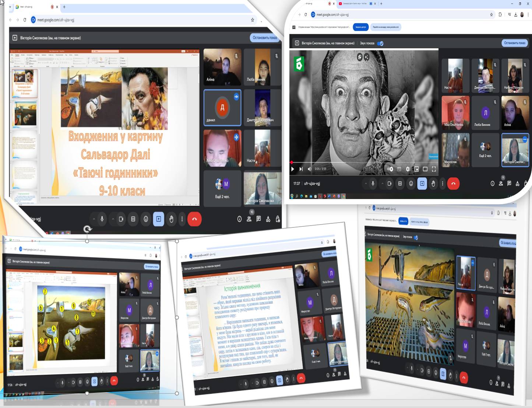Mute the YouTube player volume speaker
532x408 pixels.
309,169
